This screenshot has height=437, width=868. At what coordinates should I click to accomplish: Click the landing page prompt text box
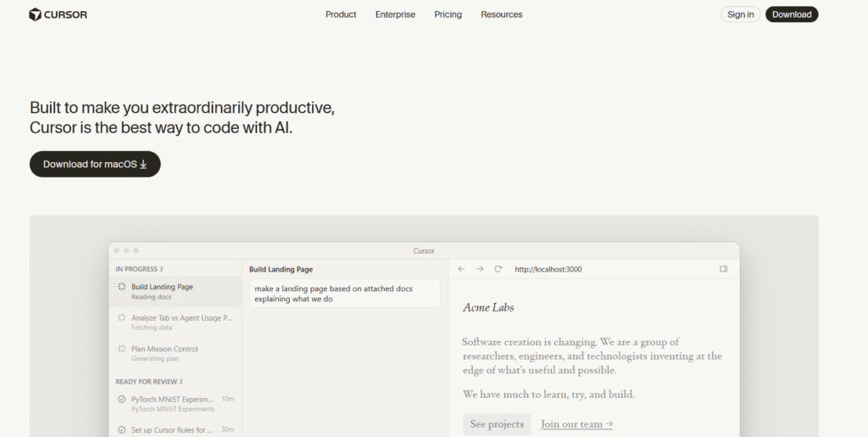tap(344, 294)
